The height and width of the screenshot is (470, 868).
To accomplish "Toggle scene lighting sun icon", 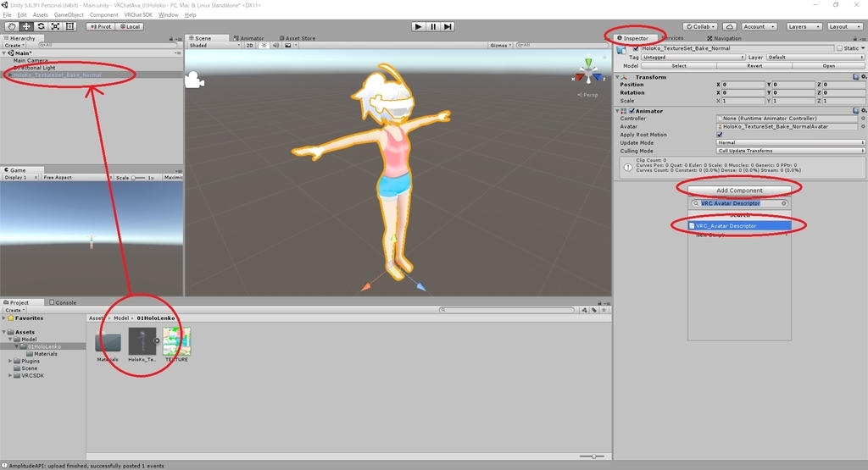I will 264,46.
